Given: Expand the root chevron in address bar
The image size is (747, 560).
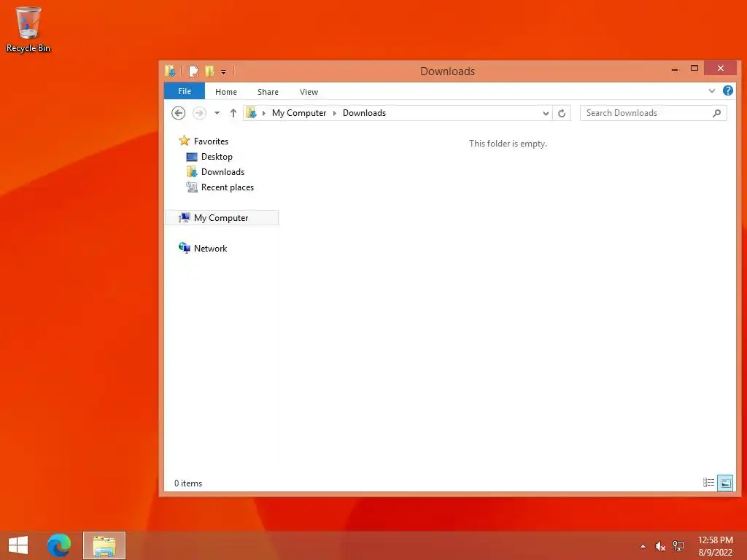Looking at the screenshot, I should pos(263,113).
